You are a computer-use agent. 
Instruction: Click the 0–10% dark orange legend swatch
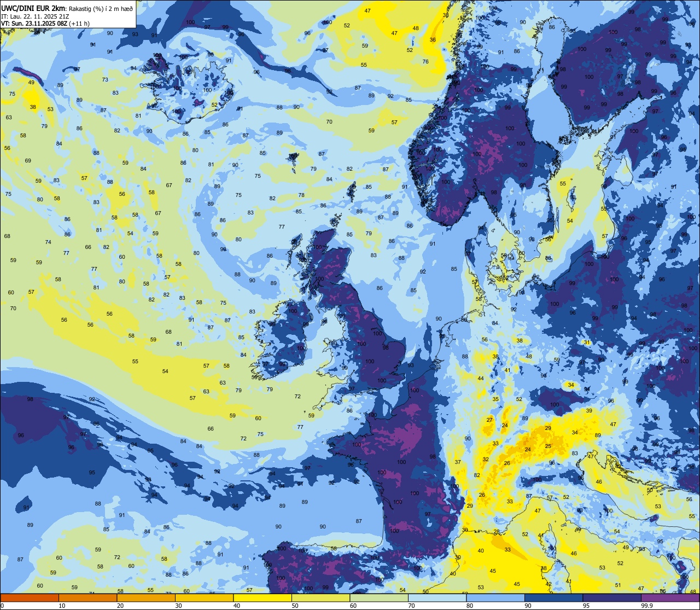pyautogui.click(x=30, y=597)
